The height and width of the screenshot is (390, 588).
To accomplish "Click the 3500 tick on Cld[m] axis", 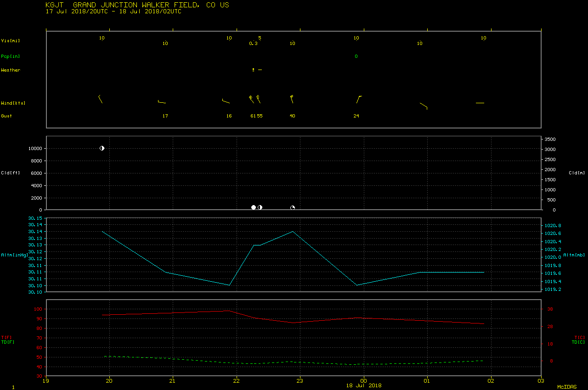I will click(x=550, y=139).
